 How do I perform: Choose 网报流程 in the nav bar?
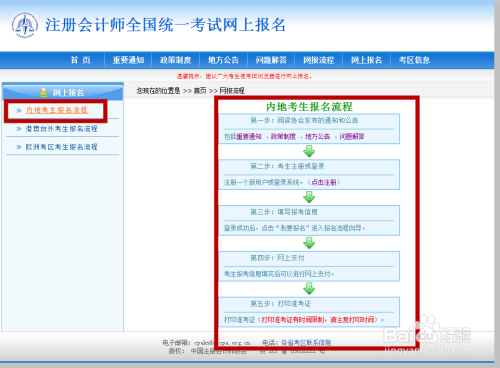319,60
